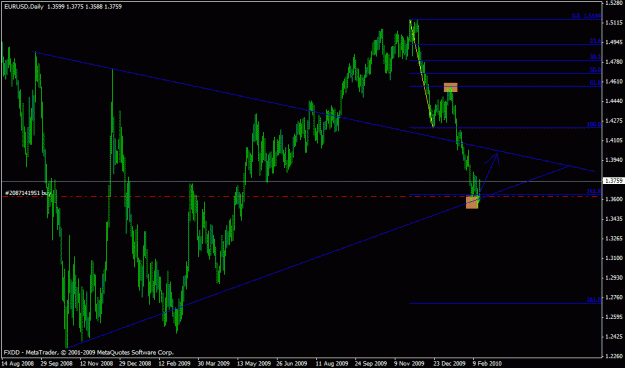Select the Fibonacci '0.0 1.5144' level label
The width and height of the screenshot is (625, 368).
tap(586, 16)
